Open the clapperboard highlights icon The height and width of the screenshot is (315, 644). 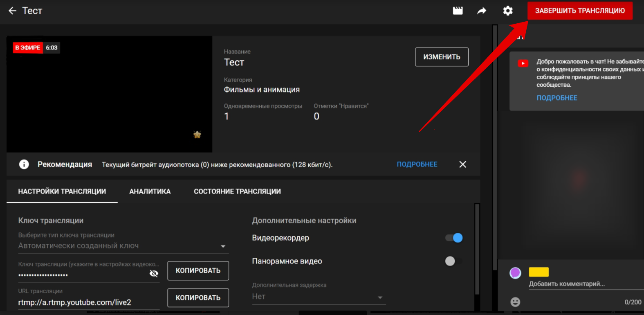click(458, 11)
